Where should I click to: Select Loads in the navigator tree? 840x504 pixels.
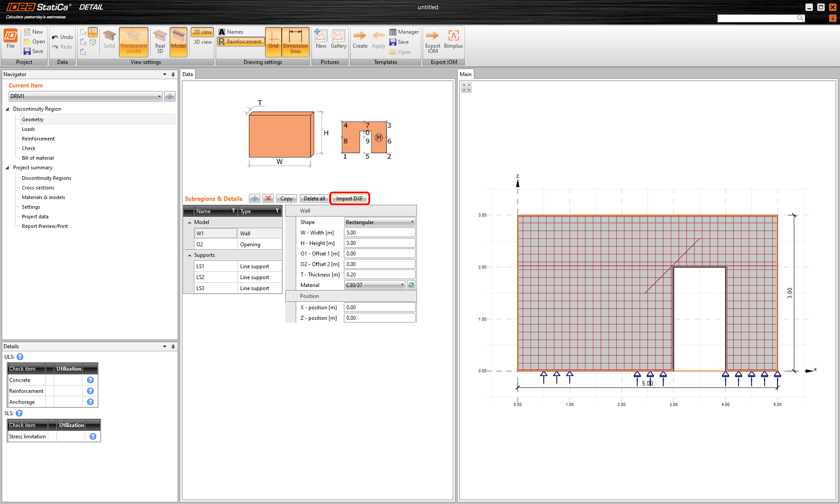point(28,129)
